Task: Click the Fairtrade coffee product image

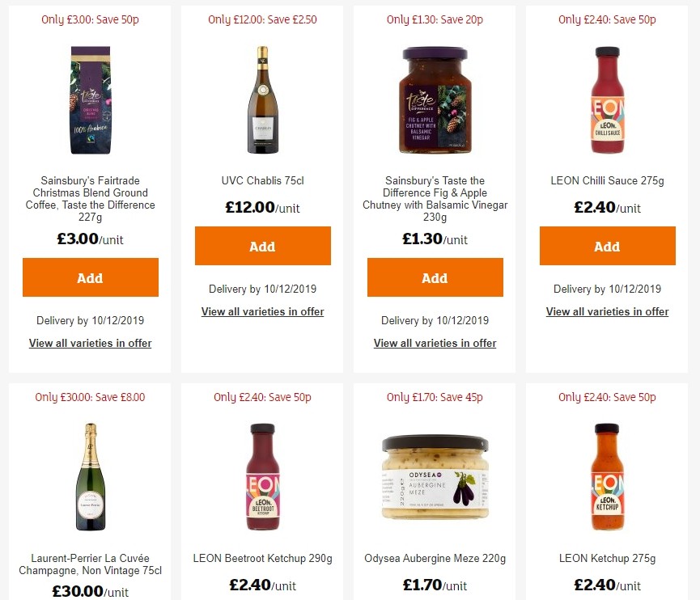Action: pos(90,100)
